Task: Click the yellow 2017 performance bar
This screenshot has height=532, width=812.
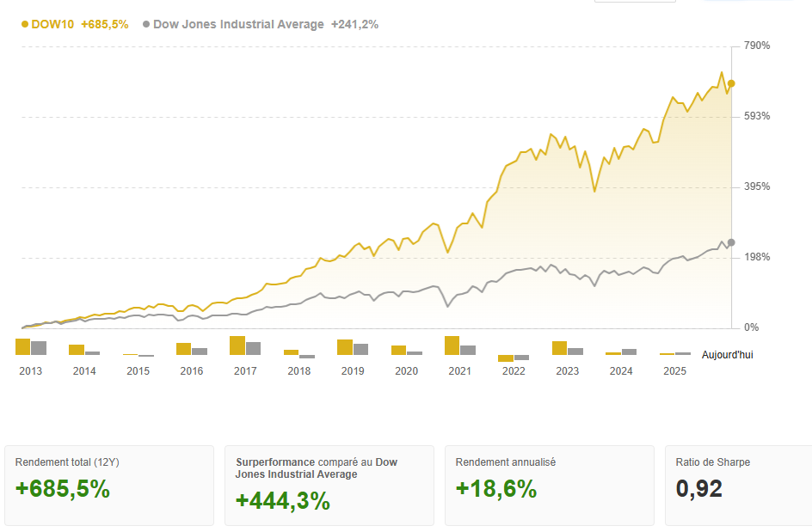Action: pos(237,345)
